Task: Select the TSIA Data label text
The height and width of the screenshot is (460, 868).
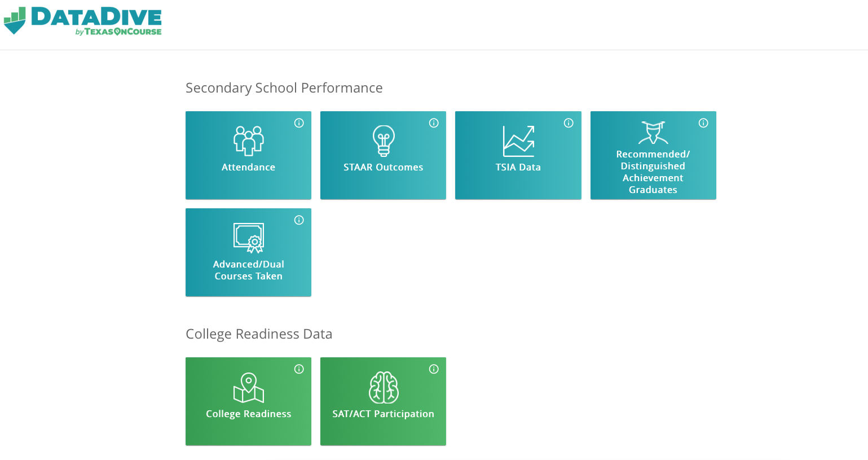Action: [518, 167]
